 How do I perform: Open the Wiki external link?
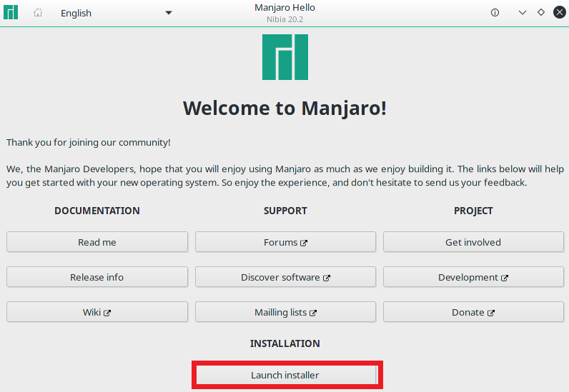click(x=97, y=312)
